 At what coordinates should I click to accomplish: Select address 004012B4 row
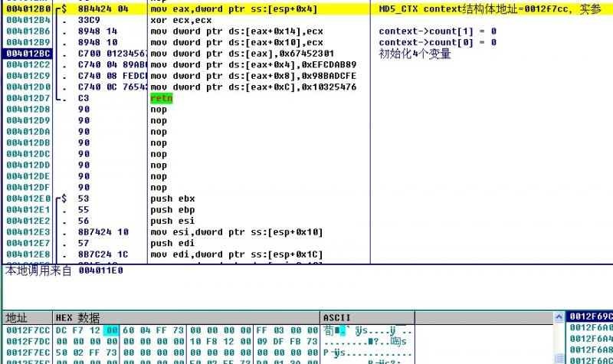(28, 20)
